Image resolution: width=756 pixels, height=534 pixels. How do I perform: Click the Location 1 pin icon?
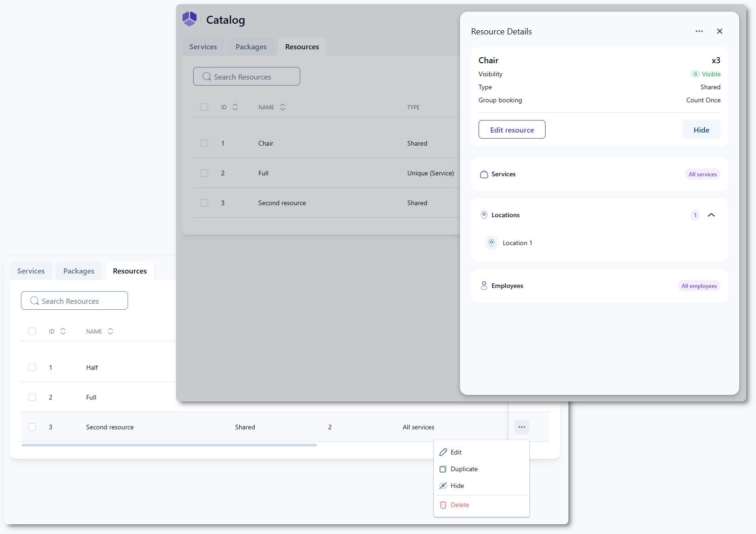click(x=491, y=243)
